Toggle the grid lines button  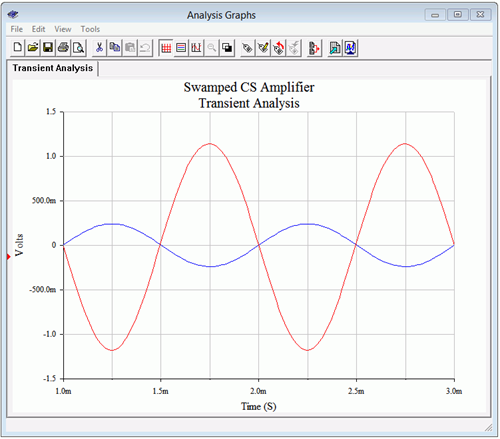[x=166, y=48]
